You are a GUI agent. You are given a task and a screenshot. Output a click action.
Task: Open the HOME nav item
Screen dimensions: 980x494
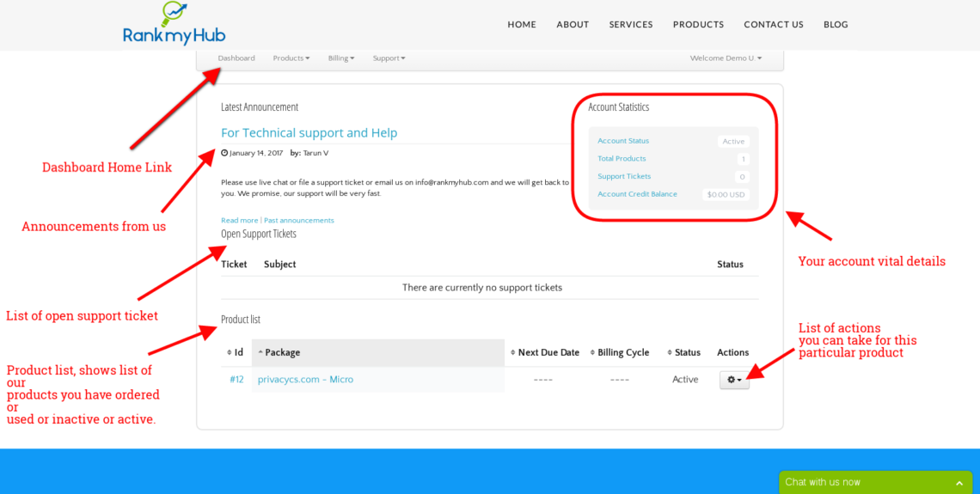point(522,24)
